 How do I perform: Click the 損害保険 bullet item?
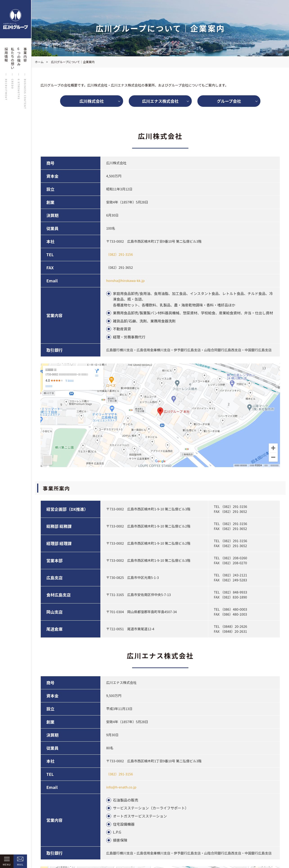(x=117, y=840)
